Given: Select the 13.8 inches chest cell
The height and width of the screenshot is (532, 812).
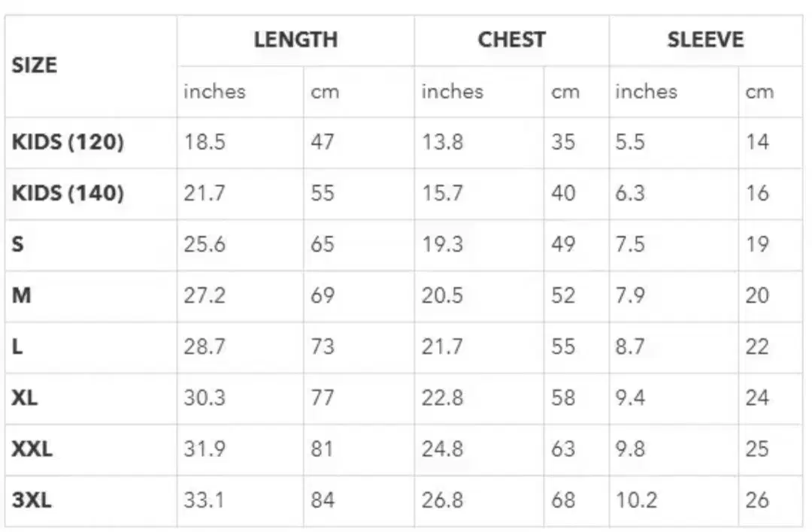Looking at the screenshot, I should (x=442, y=142).
